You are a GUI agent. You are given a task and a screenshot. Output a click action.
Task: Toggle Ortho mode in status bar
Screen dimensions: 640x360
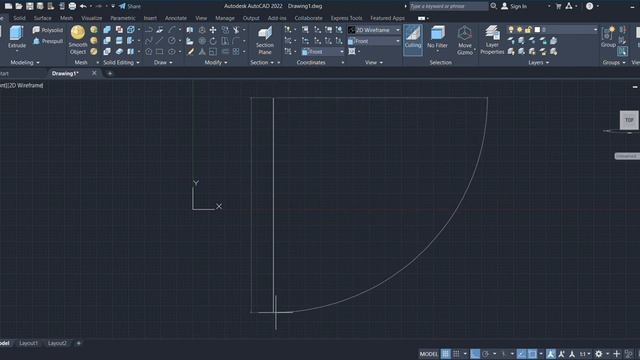click(x=475, y=354)
